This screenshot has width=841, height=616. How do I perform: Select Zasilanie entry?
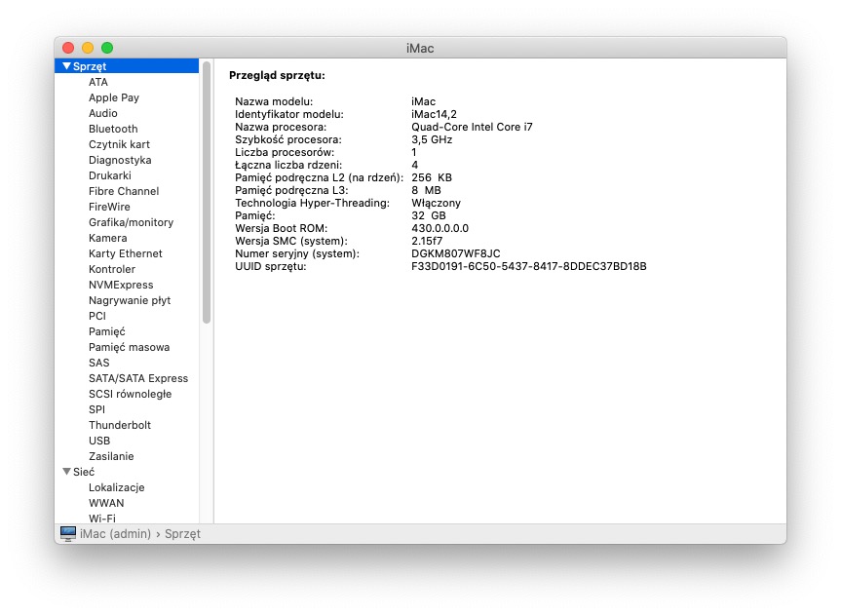tap(111, 456)
